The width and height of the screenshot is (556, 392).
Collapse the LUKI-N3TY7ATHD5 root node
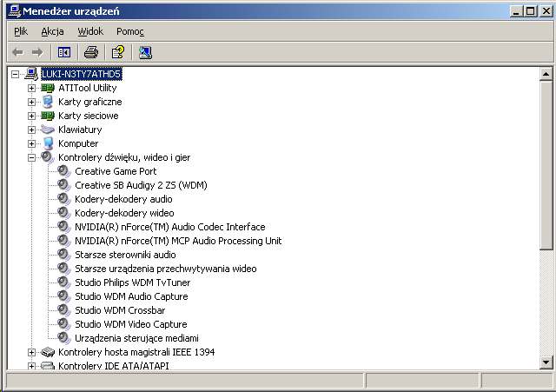(15, 74)
